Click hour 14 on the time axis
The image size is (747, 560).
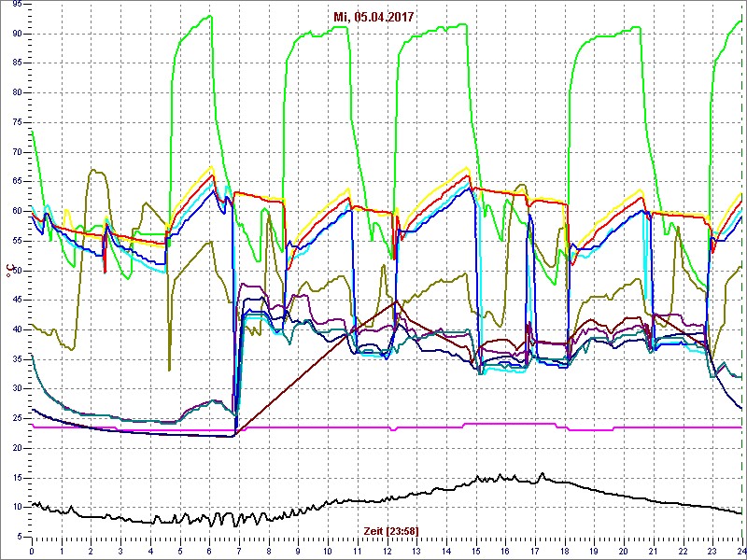click(446, 549)
